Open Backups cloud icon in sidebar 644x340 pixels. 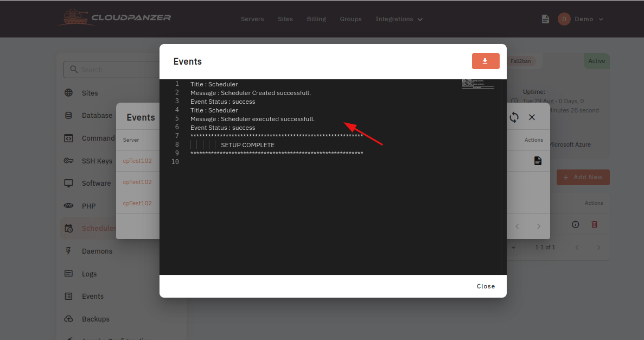pos(68,319)
